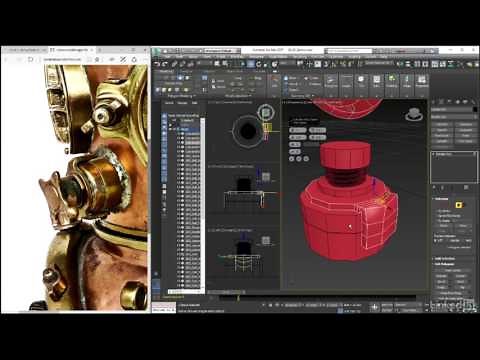The image size is (480, 360).
Task: Click the Inset button in Edit Polygons
Action: (460, 282)
